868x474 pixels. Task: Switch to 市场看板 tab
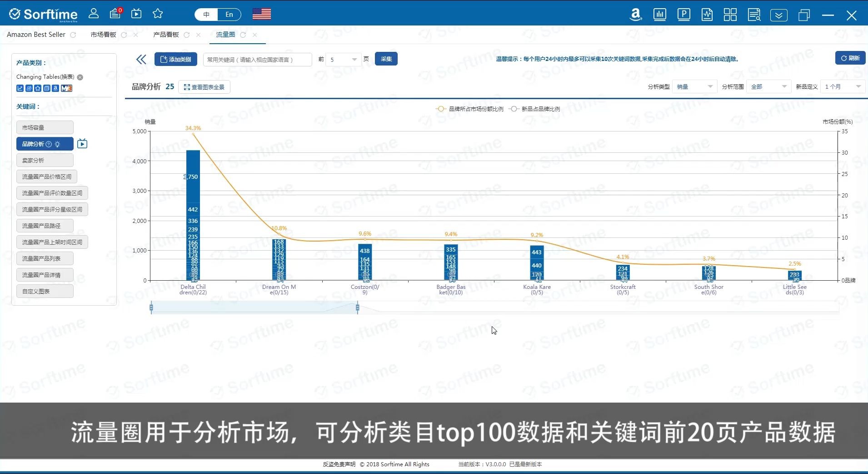click(103, 35)
